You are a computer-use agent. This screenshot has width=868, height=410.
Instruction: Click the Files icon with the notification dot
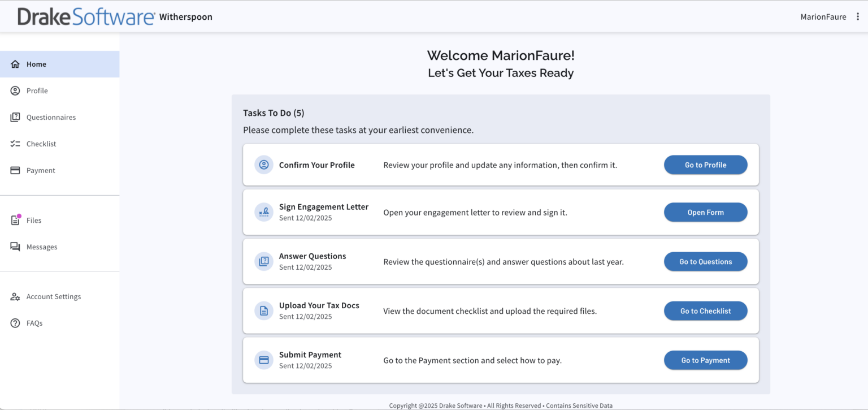pyautogui.click(x=16, y=220)
